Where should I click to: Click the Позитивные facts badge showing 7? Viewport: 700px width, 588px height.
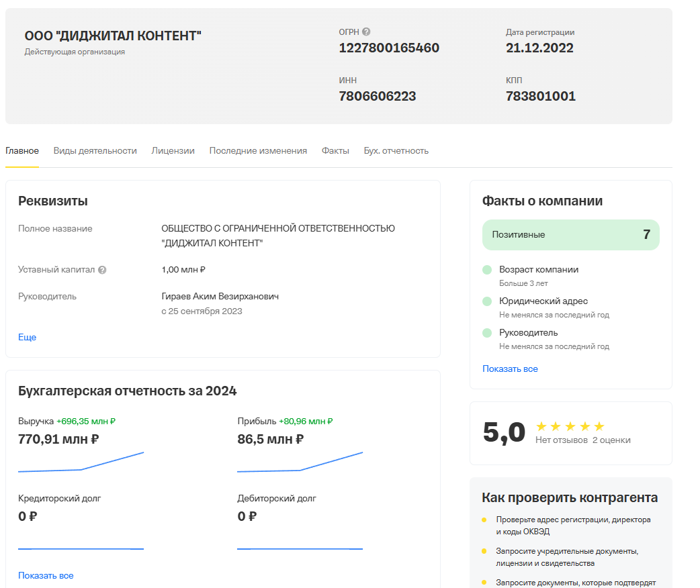point(570,235)
